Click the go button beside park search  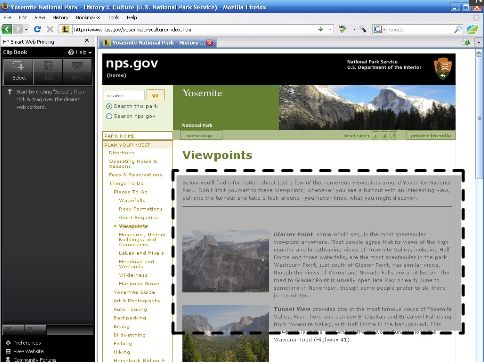pyautogui.click(x=155, y=95)
